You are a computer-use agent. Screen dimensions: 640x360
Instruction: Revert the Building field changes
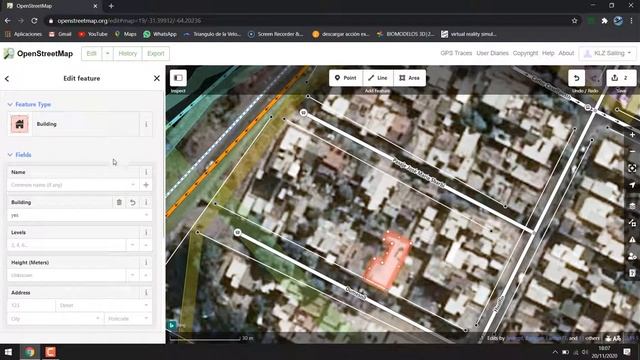tap(133, 202)
